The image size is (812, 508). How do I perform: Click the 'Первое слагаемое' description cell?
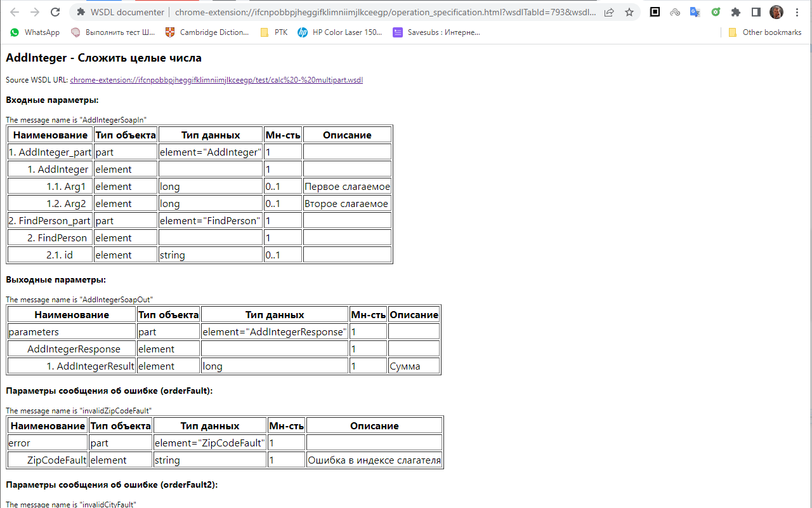[x=347, y=186]
